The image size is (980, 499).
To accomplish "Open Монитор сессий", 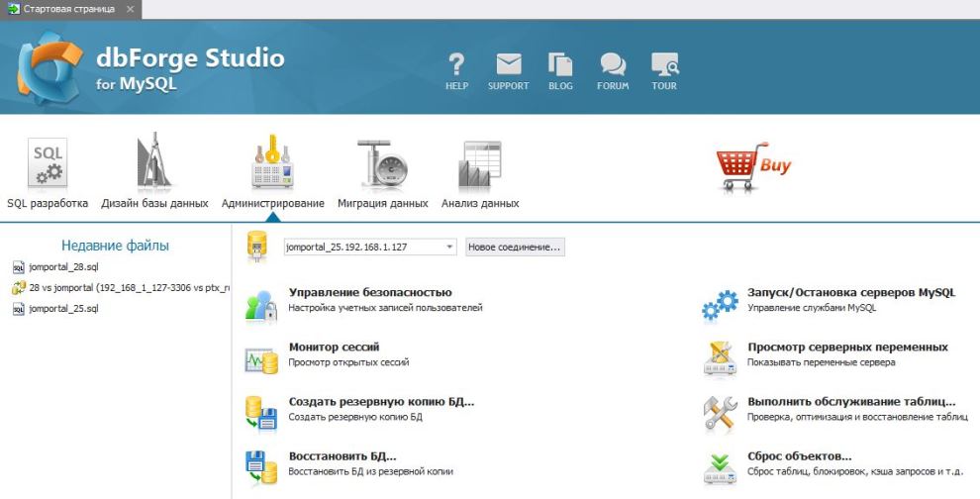I will tap(334, 348).
